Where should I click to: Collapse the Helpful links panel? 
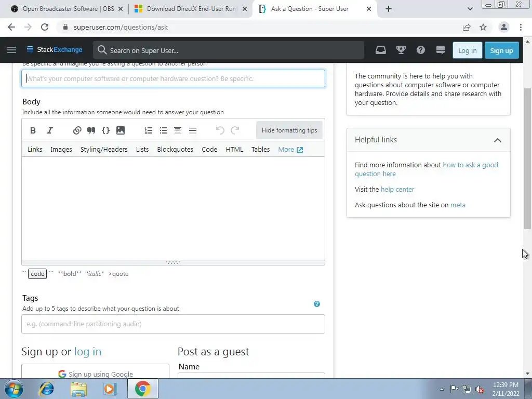497,140
